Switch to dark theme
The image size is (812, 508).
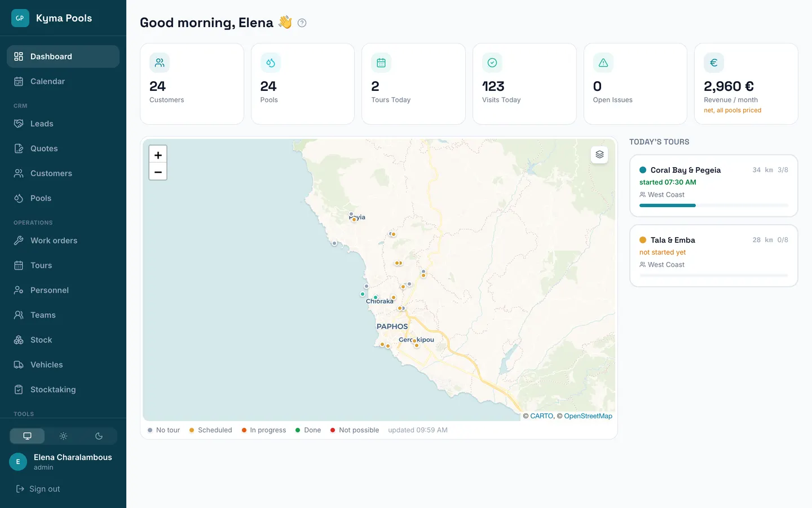click(99, 436)
